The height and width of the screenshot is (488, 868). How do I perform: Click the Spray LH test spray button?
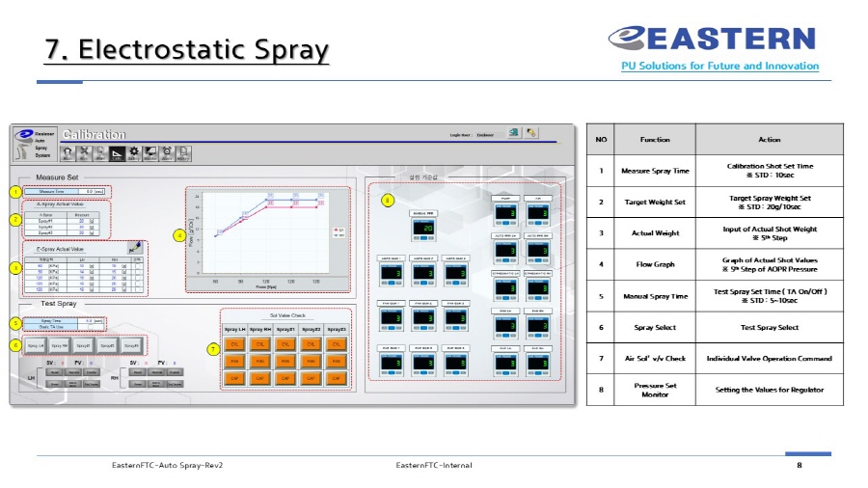point(36,345)
